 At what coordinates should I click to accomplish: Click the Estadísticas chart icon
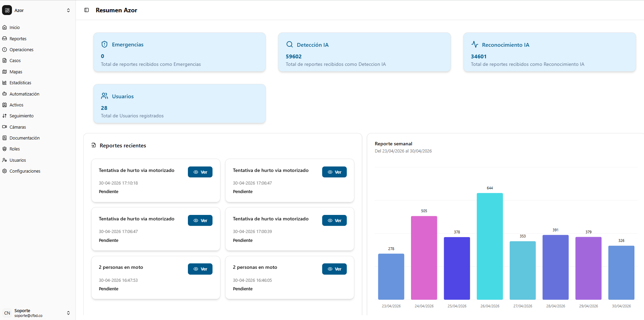point(4,83)
